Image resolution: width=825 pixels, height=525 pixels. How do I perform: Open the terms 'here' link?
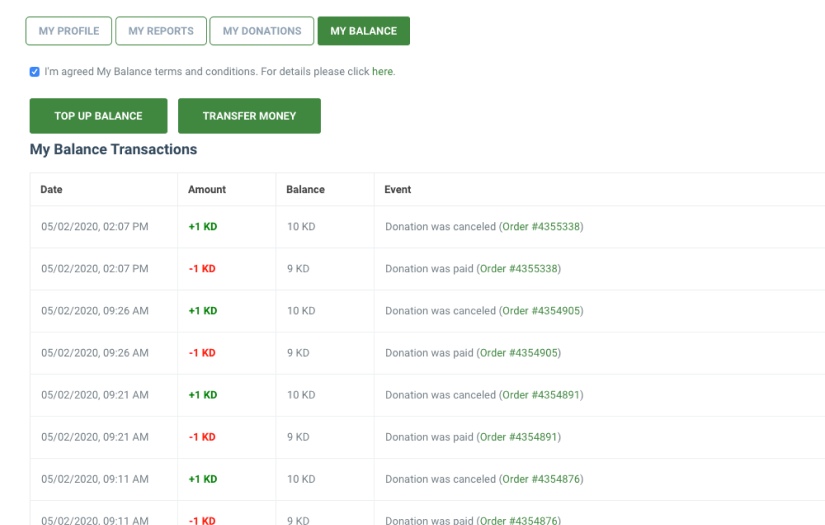tap(383, 72)
